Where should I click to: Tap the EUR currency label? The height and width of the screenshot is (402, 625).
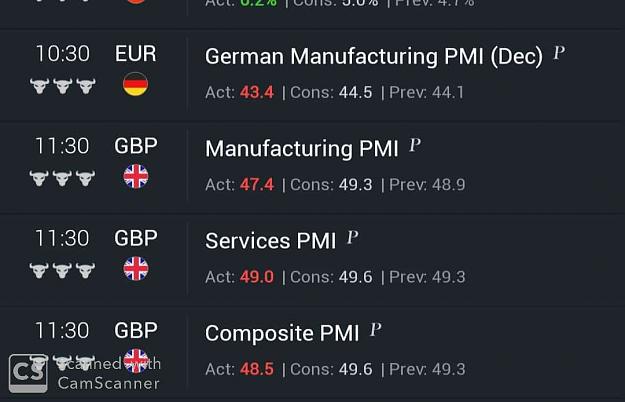point(136,53)
